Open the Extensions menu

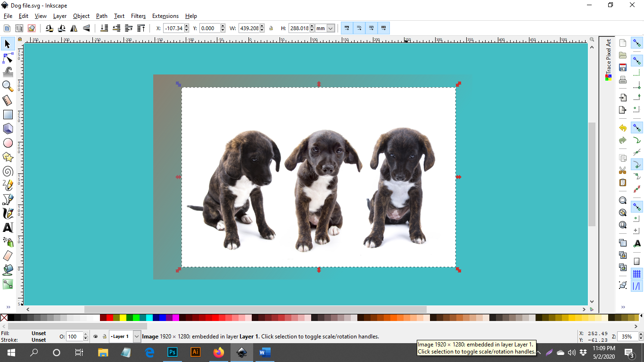pyautogui.click(x=165, y=16)
